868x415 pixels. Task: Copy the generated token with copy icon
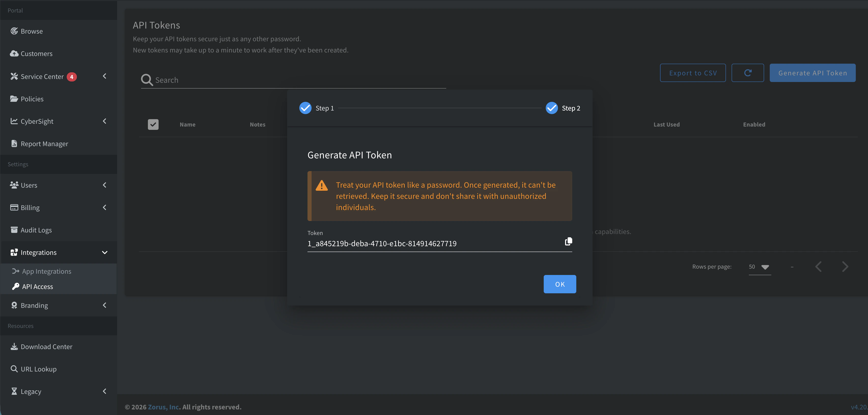[x=568, y=241]
